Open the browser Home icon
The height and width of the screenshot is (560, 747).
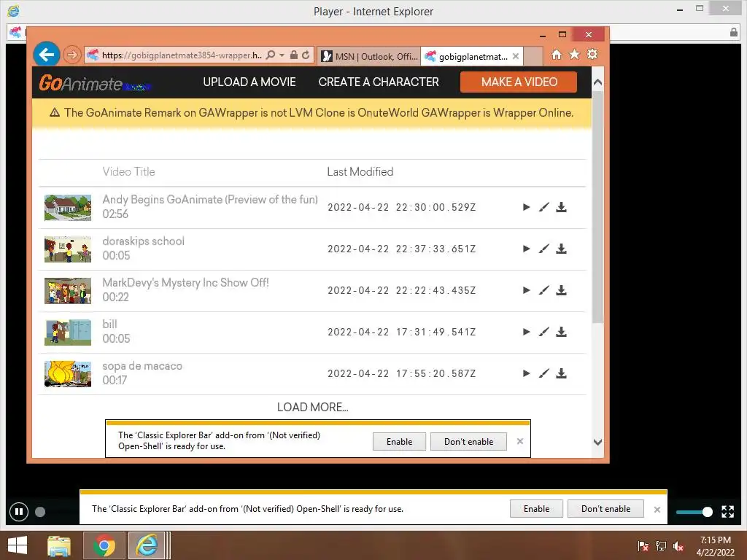click(x=557, y=55)
